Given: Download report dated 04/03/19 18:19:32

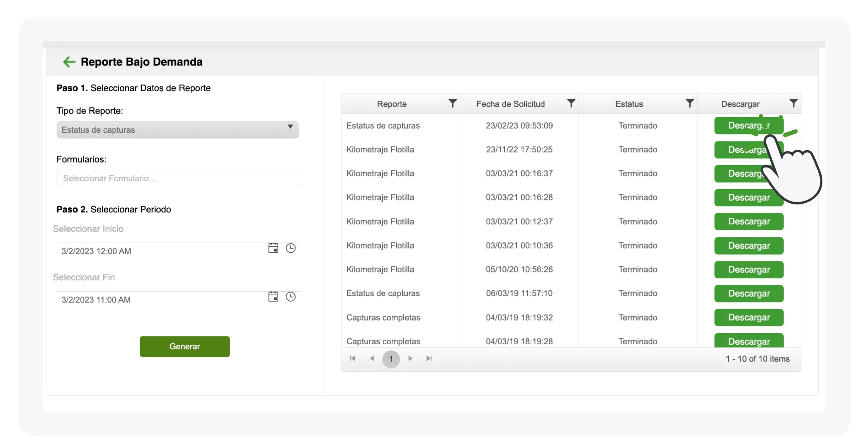Looking at the screenshot, I should click(x=749, y=317).
